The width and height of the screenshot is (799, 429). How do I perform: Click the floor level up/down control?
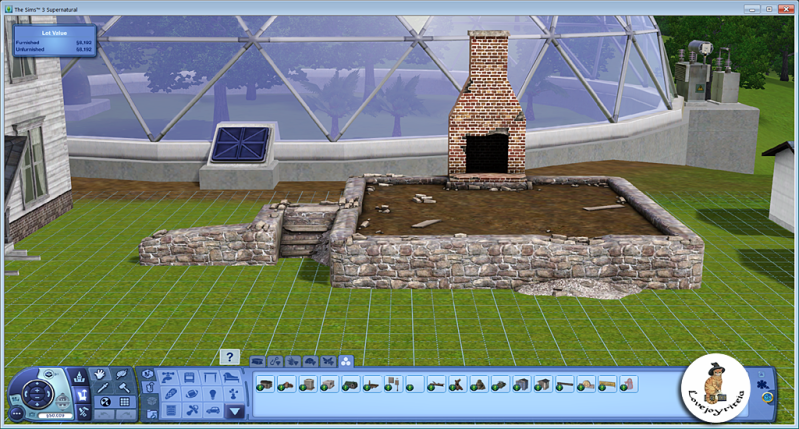click(x=62, y=400)
